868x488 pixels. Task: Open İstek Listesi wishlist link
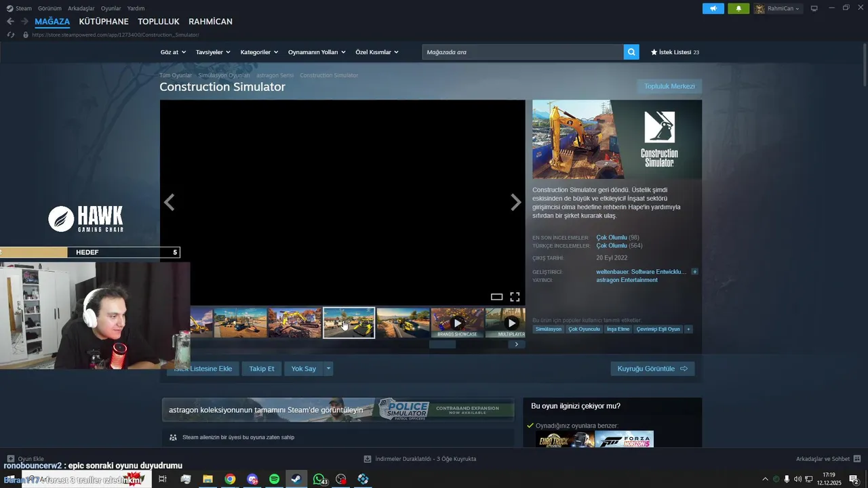[675, 52]
